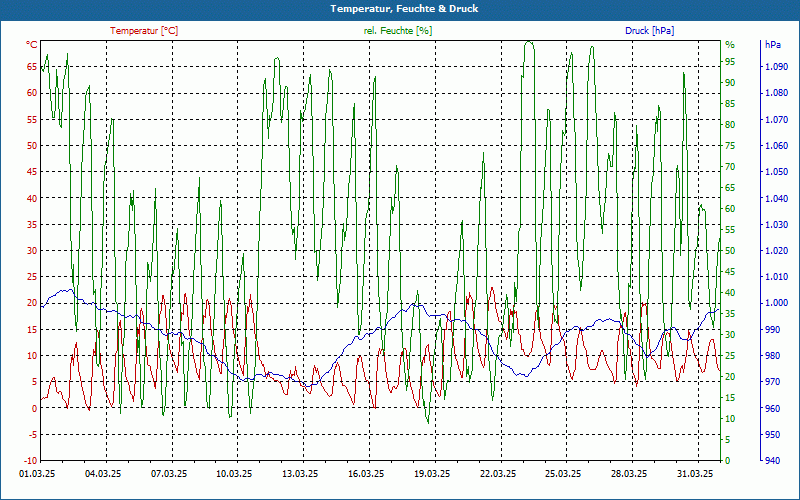Screen dimensions: 800x500
Task: Click the pressure axis value 1.000
Action: (x=776, y=303)
